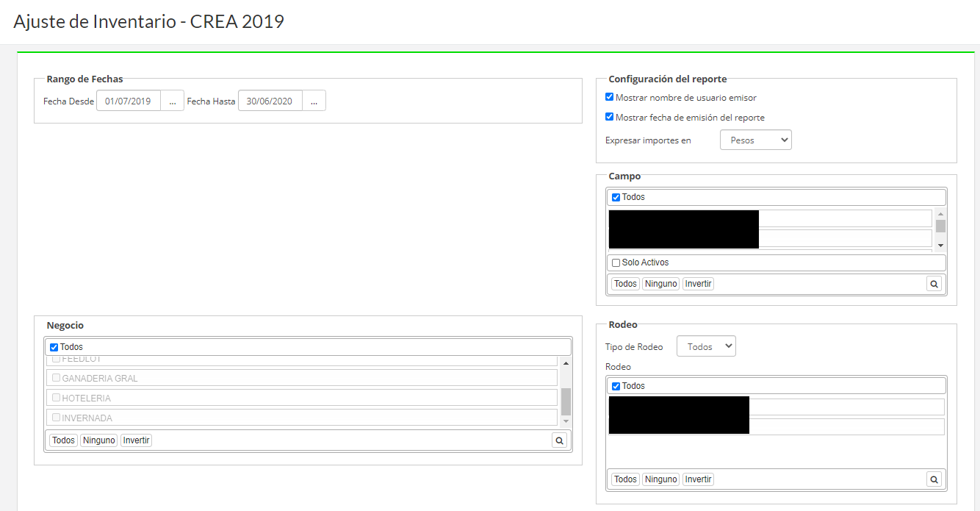Click Todos button in Campo panel

[x=625, y=284]
